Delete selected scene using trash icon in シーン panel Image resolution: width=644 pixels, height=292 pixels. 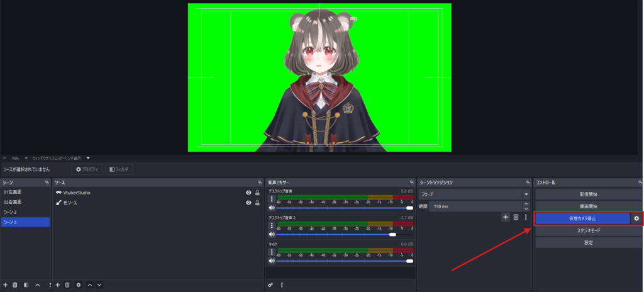[15, 284]
